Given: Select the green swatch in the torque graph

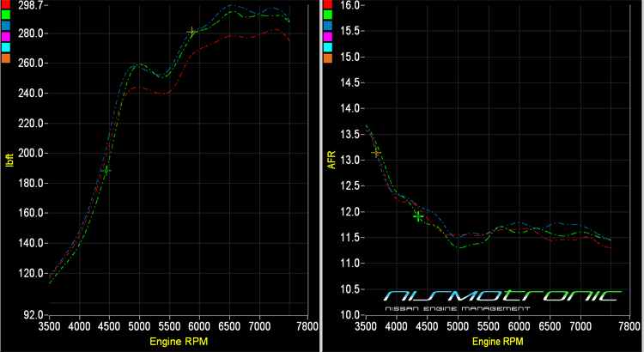Looking at the screenshot, I should 5,15.
